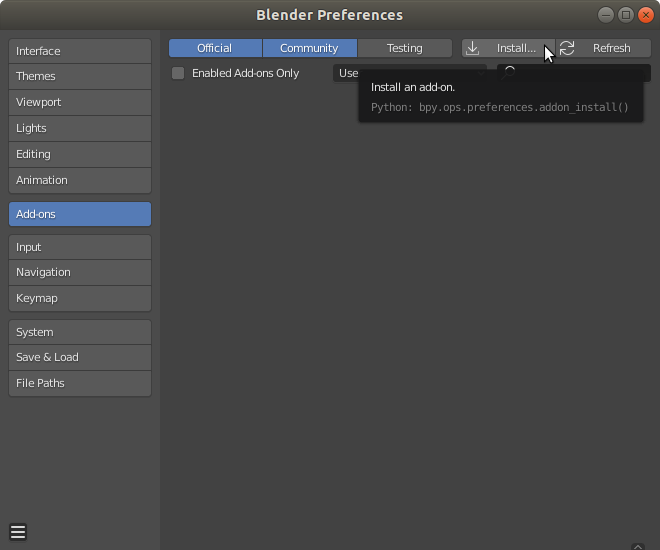
Task: Open the hamburger menu at bottom left
Action: (x=18, y=532)
